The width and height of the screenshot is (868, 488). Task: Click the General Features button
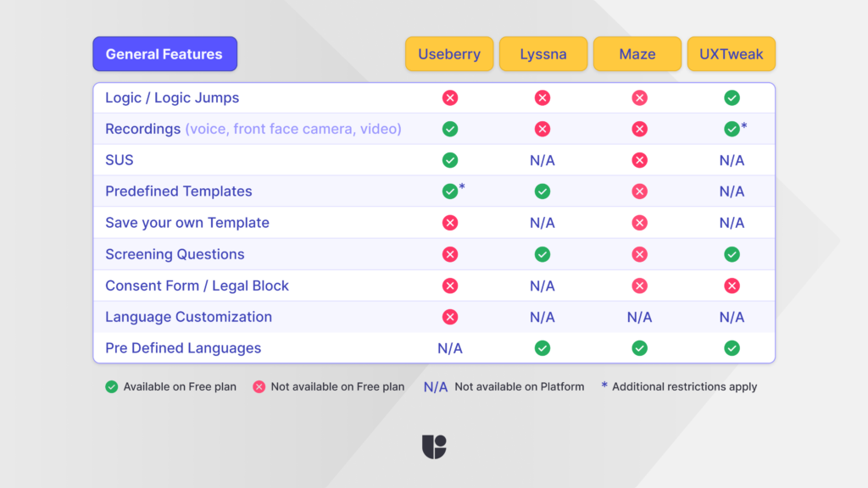[x=164, y=53]
